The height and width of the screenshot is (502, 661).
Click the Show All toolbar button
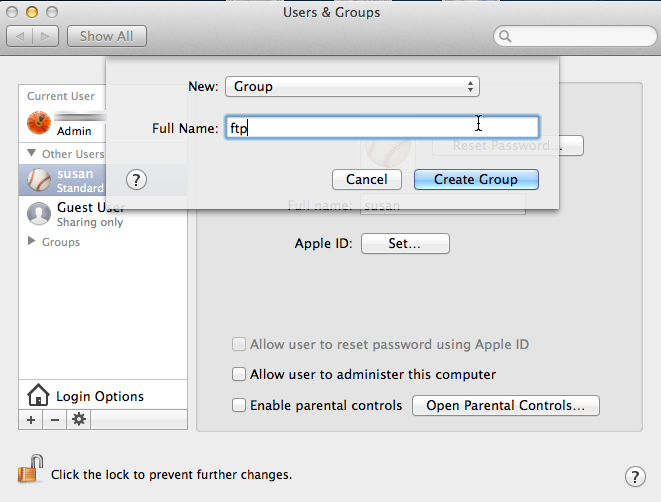pos(107,36)
